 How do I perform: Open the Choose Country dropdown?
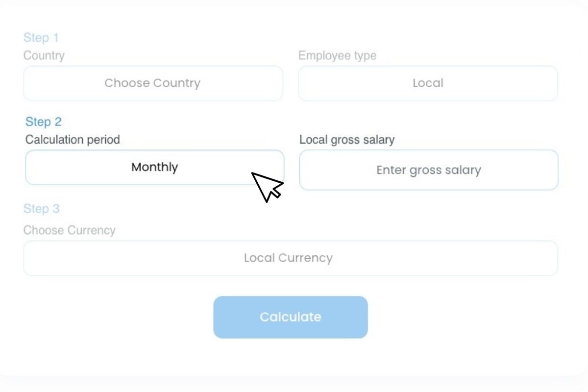coord(153,83)
